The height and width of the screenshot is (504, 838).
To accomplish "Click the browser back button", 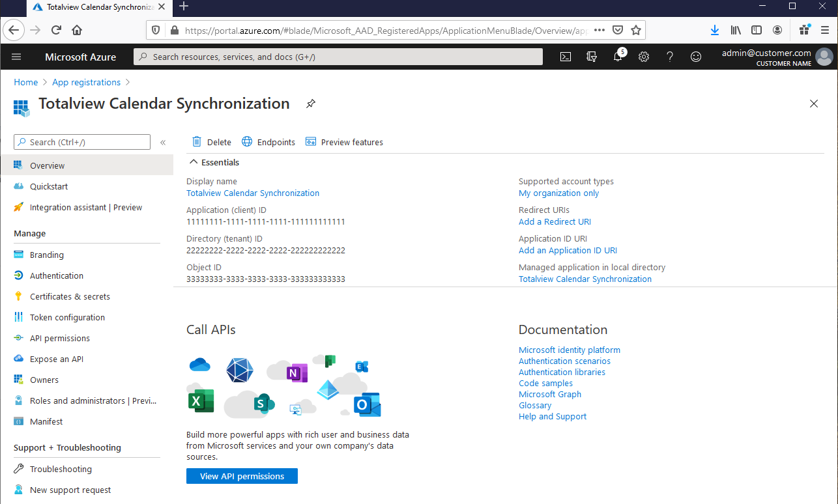I will tap(14, 30).
